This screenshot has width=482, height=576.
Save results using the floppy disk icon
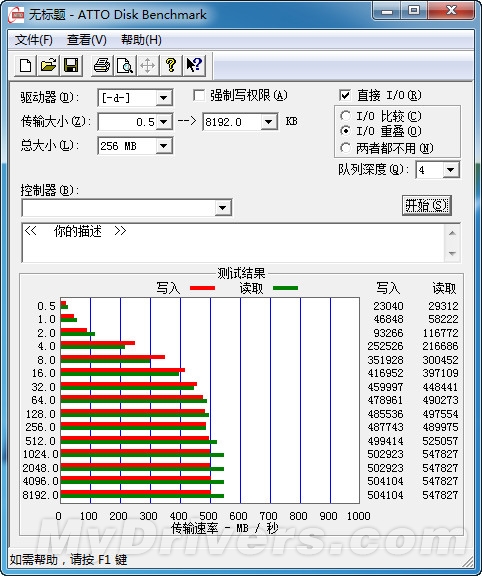point(71,66)
